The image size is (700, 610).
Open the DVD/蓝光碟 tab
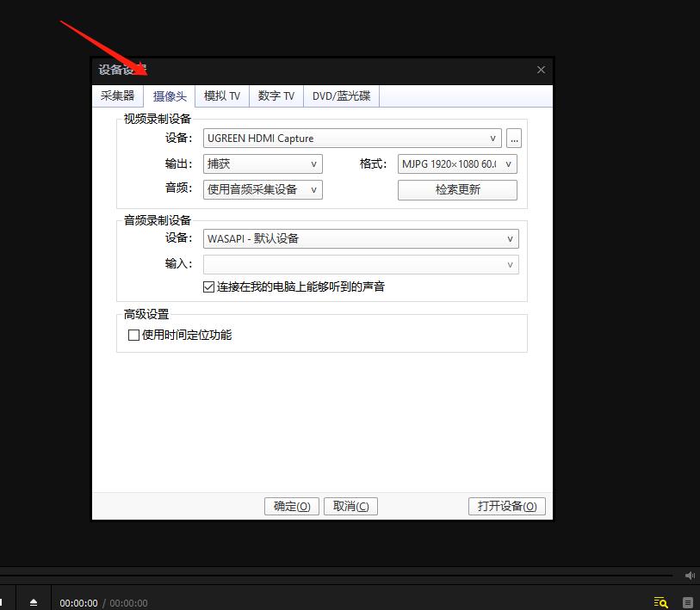tap(341, 96)
